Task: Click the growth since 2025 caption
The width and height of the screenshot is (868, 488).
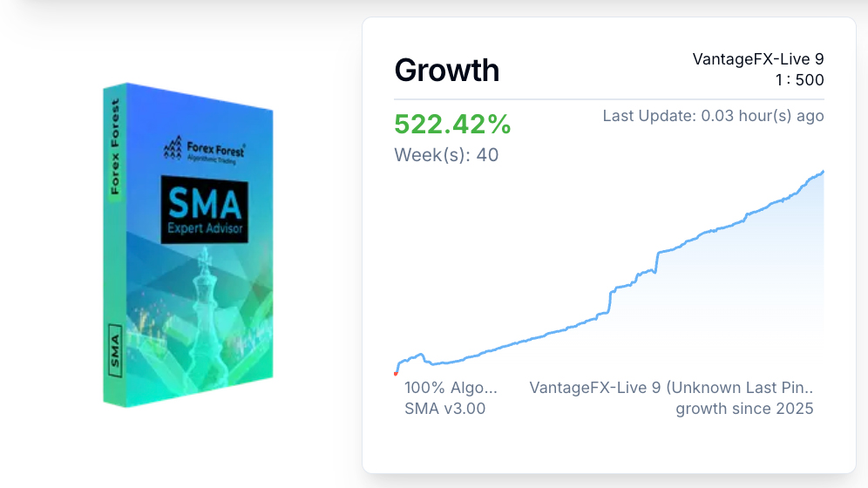Action: coord(744,409)
